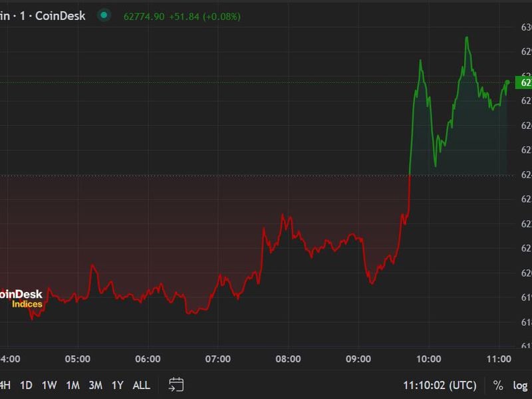Click the 05:00 label on time axis
The height and width of the screenshot is (399, 532).
[78, 359]
